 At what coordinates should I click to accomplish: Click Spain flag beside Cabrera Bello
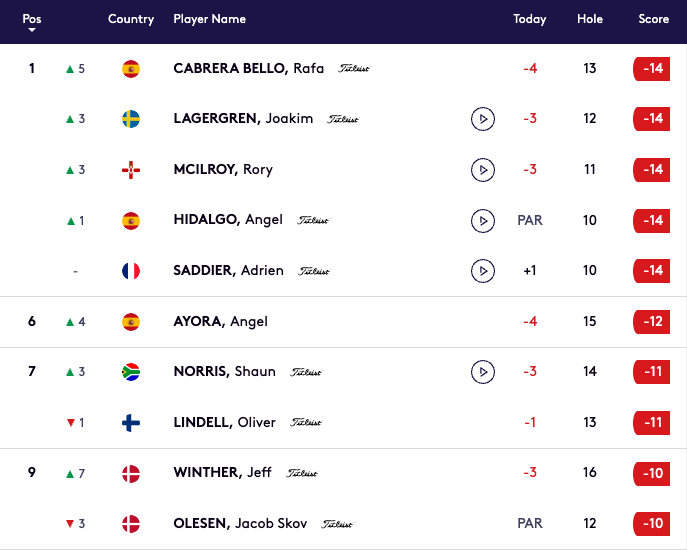point(131,69)
